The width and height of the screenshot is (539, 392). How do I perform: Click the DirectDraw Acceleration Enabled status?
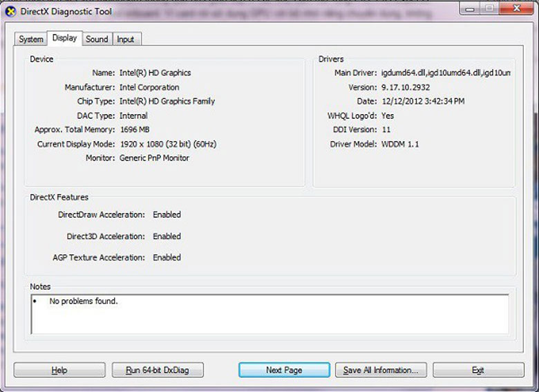point(167,215)
